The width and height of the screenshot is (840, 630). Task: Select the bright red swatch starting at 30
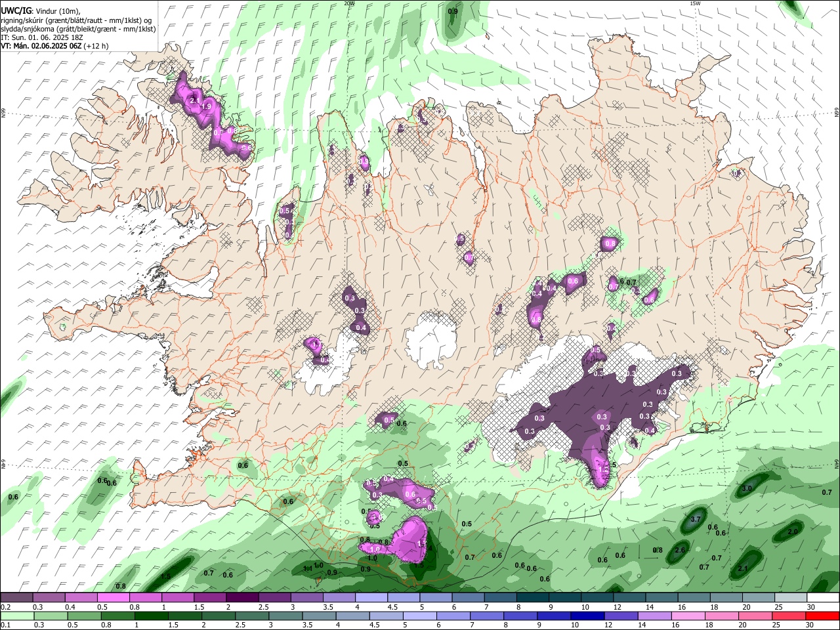(822, 616)
